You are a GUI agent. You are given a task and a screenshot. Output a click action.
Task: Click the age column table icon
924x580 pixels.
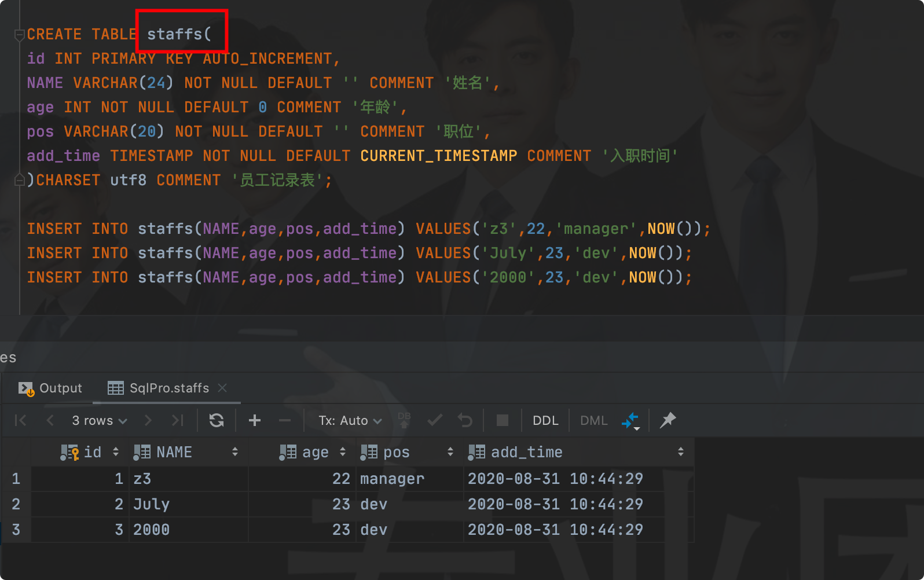(x=288, y=452)
